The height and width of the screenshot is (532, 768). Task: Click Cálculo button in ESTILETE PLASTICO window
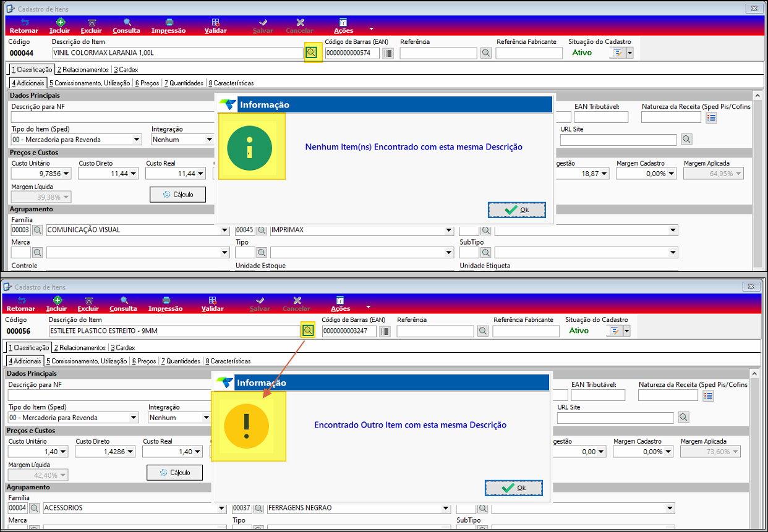pos(175,473)
